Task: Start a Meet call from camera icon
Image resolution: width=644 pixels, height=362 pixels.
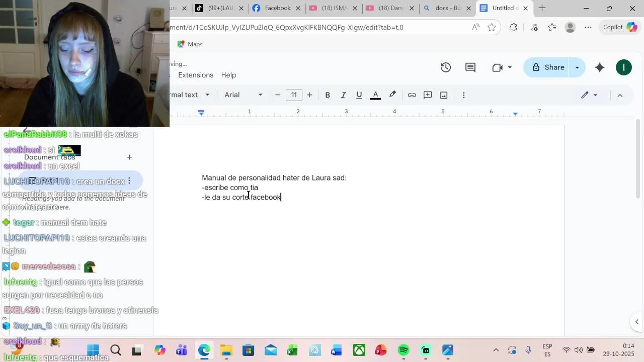Action: tap(497, 67)
